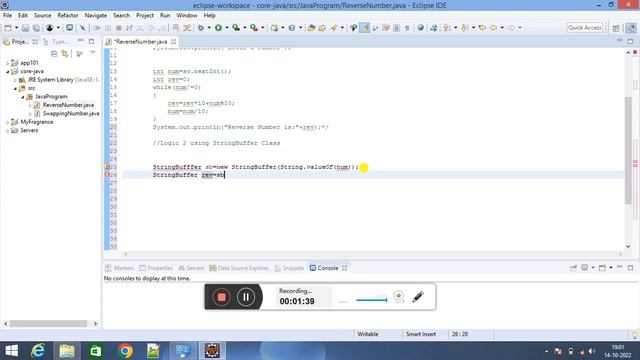
Task: Click the New file toolbar icon
Action: (8, 28)
